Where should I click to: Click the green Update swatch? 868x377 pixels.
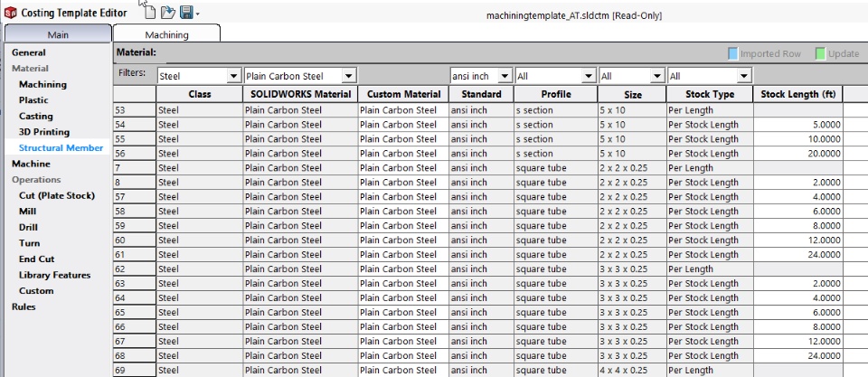820,53
